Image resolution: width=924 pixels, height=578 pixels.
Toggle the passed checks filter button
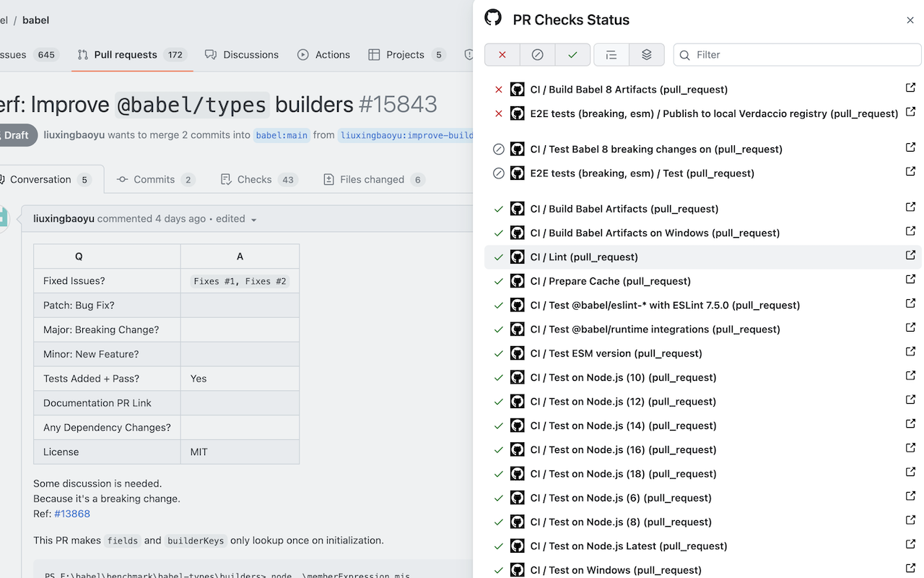click(572, 55)
